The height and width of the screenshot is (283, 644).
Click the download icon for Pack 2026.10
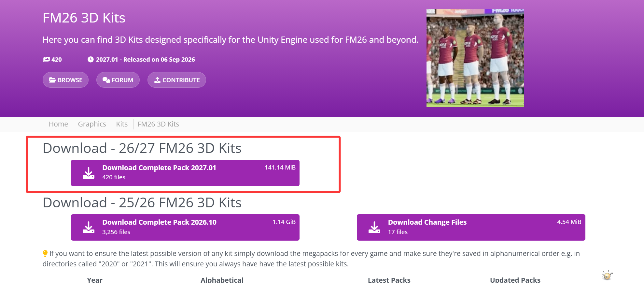click(x=89, y=227)
